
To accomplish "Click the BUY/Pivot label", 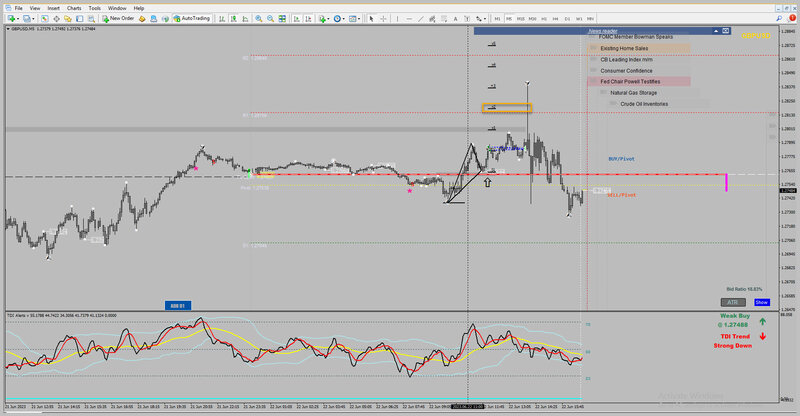I will point(621,159).
